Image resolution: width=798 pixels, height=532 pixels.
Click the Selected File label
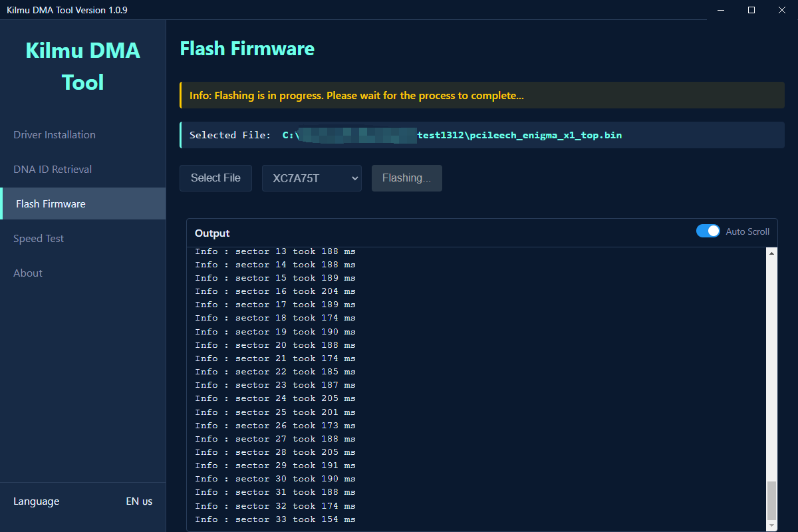click(230, 135)
